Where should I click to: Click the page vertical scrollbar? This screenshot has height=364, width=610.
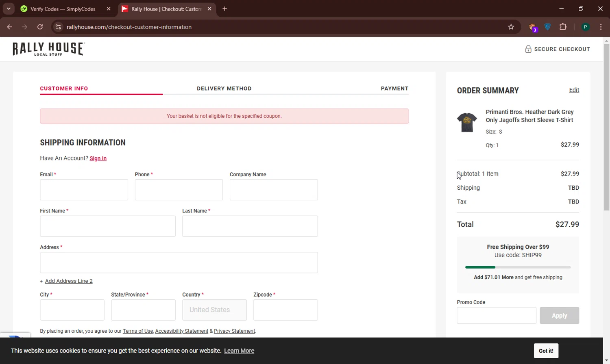pyautogui.click(x=606, y=127)
